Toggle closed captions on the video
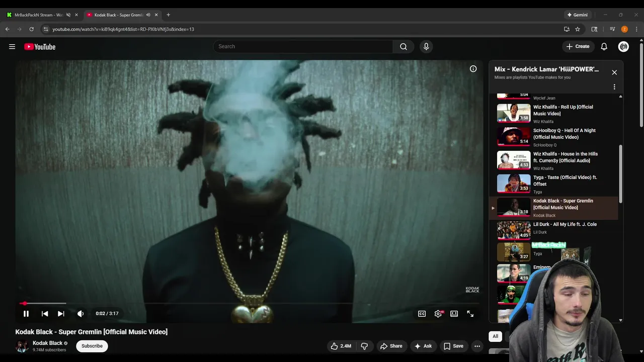Screen dimensions: 644x362 [422, 314]
